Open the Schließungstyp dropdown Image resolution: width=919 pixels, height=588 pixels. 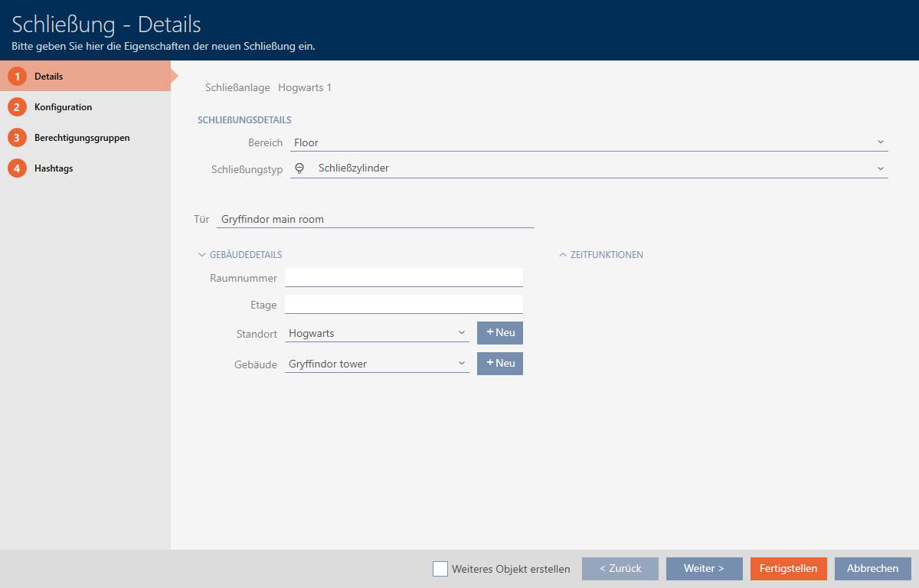pos(588,168)
